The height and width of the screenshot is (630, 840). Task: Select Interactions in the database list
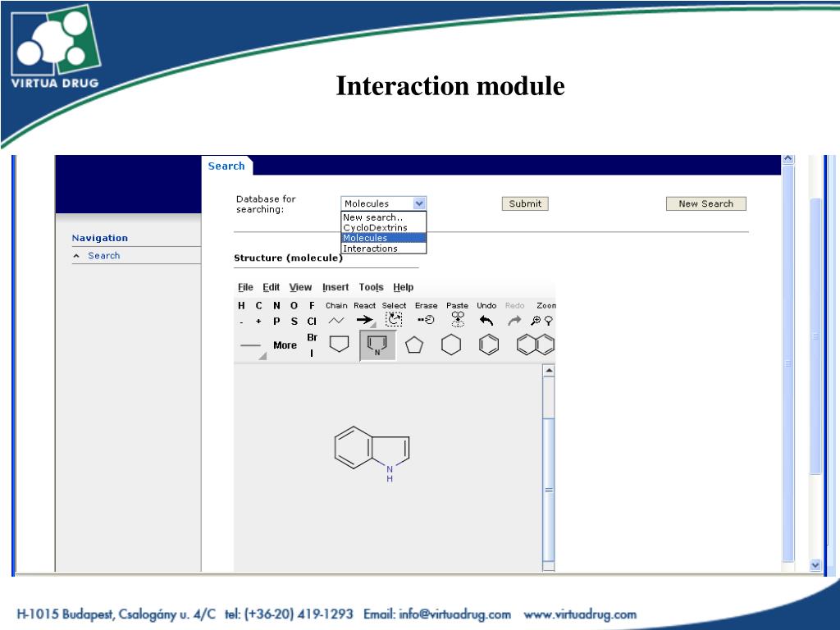[370, 249]
